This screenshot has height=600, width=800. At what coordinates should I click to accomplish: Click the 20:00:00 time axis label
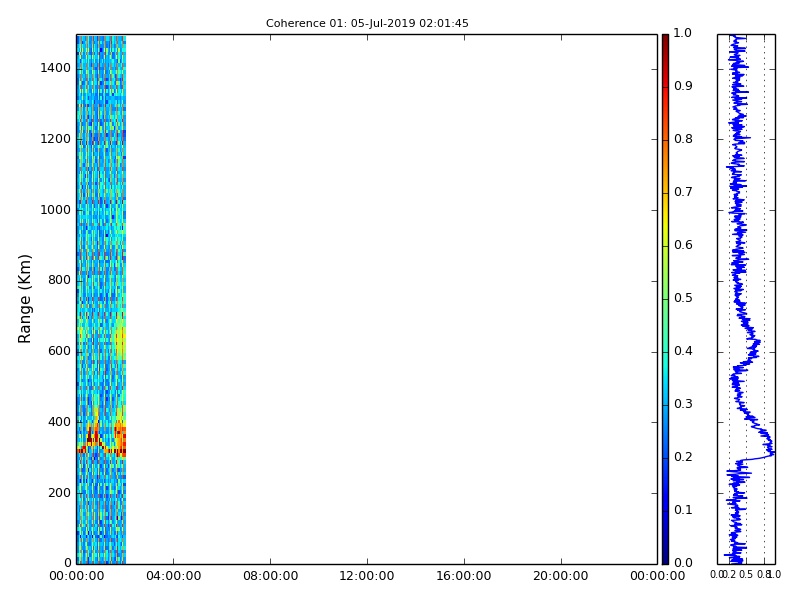tap(561, 577)
